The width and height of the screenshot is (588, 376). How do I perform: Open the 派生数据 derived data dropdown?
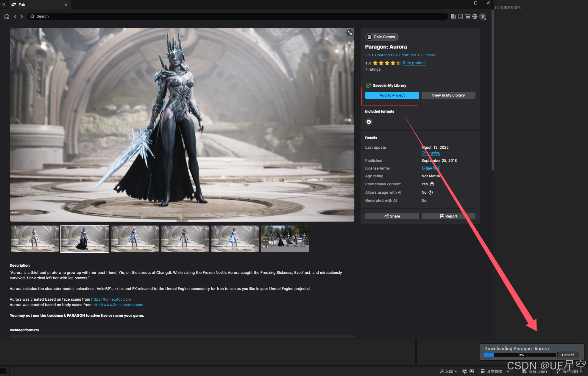coord(495,371)
